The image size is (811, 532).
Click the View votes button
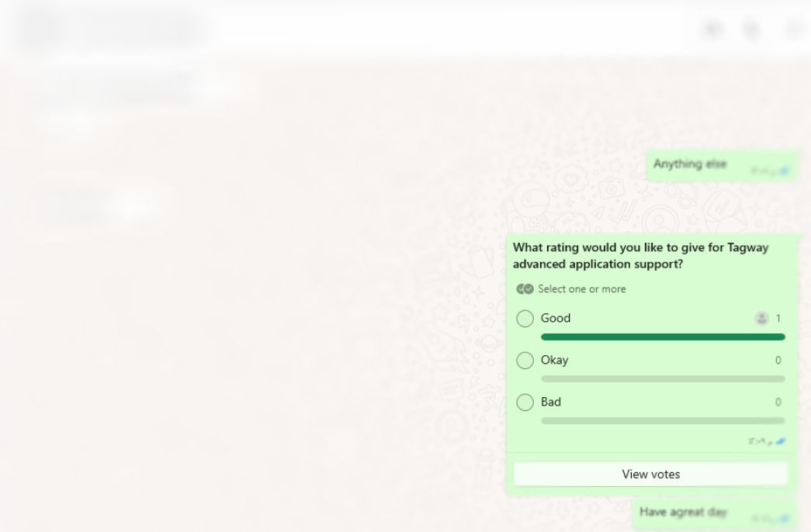(x=650, y=474)
